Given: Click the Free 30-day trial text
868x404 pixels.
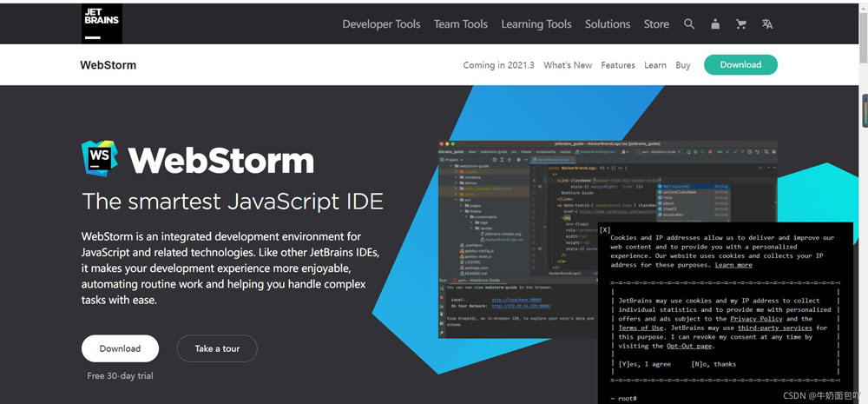Looking at the screenshot, I should pyautogui.click(x=120, y=375).
